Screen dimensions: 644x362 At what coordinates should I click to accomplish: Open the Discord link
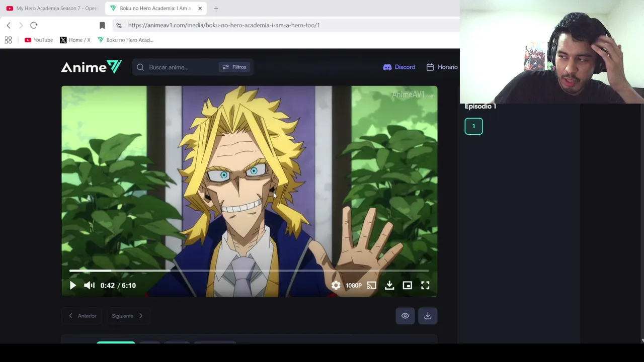click(399, 67)
